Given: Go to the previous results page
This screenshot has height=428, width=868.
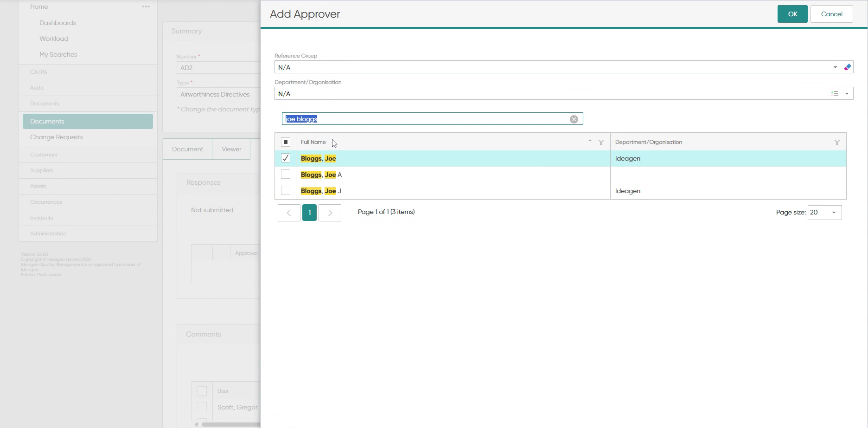Looking at the screenshot, I should [289, 213].
